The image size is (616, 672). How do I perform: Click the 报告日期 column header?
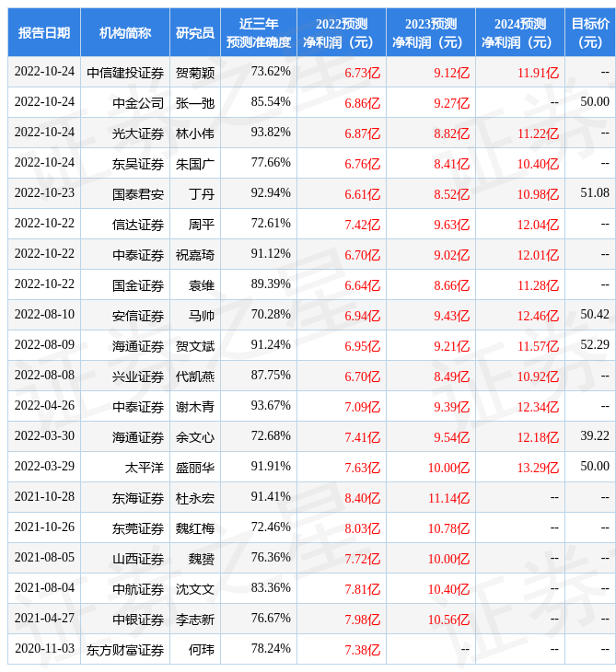coord(44,32)
